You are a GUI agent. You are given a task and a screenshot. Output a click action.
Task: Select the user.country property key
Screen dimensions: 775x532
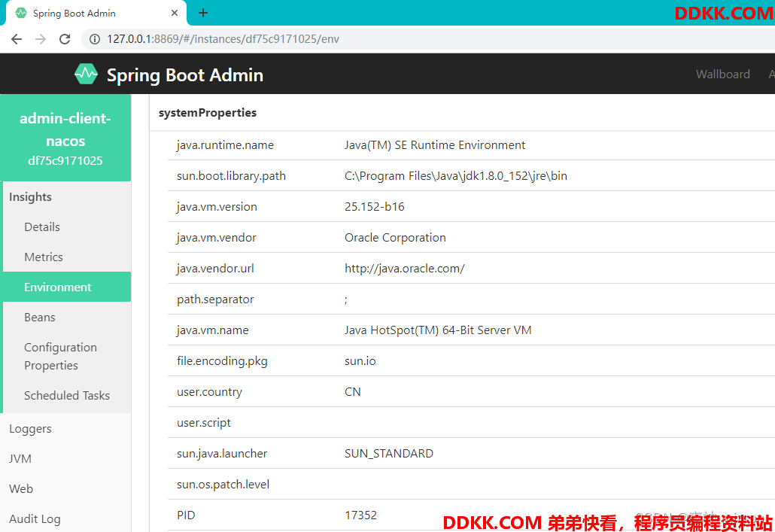click(210, 391)
